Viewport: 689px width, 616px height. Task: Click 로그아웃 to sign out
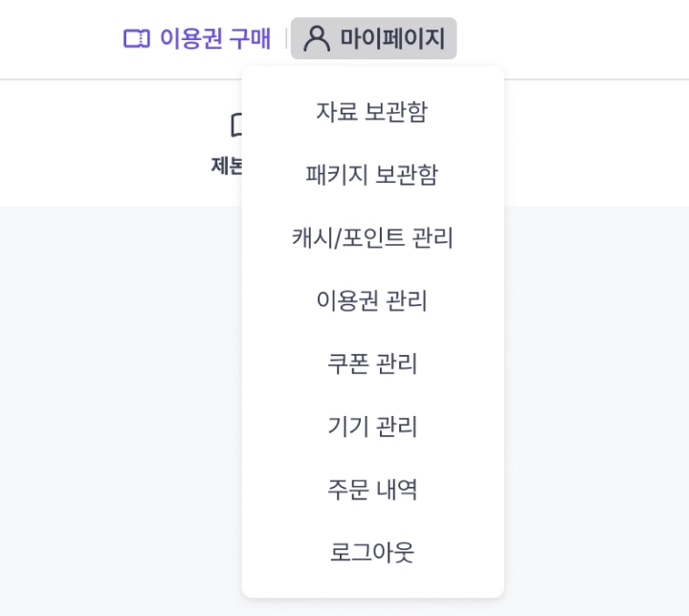[372, 554]
